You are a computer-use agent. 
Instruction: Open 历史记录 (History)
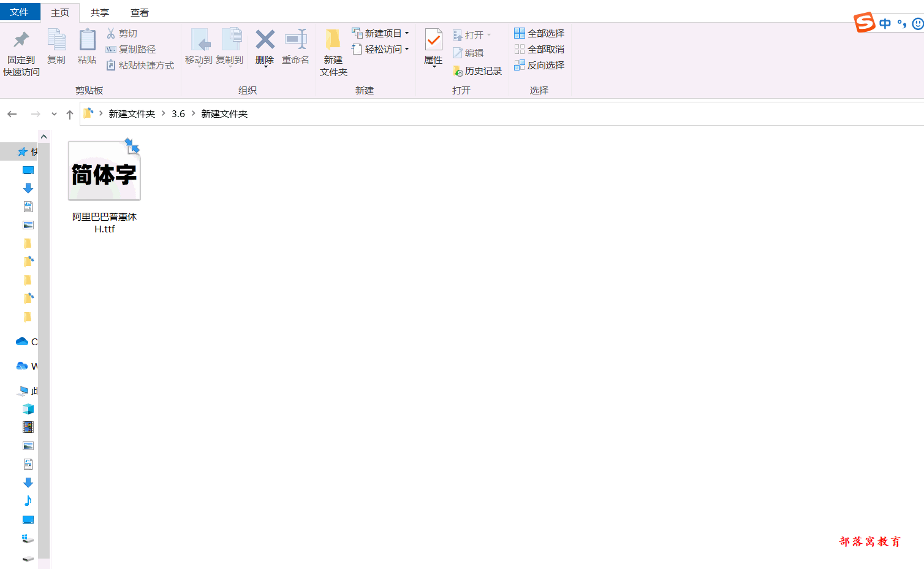(477, 71)
